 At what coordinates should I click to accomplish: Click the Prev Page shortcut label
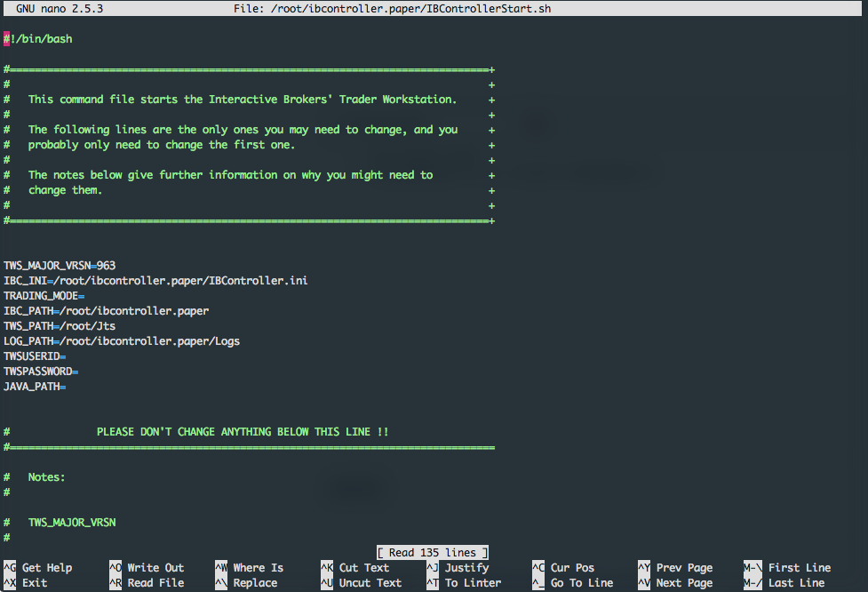coord(684,568)
